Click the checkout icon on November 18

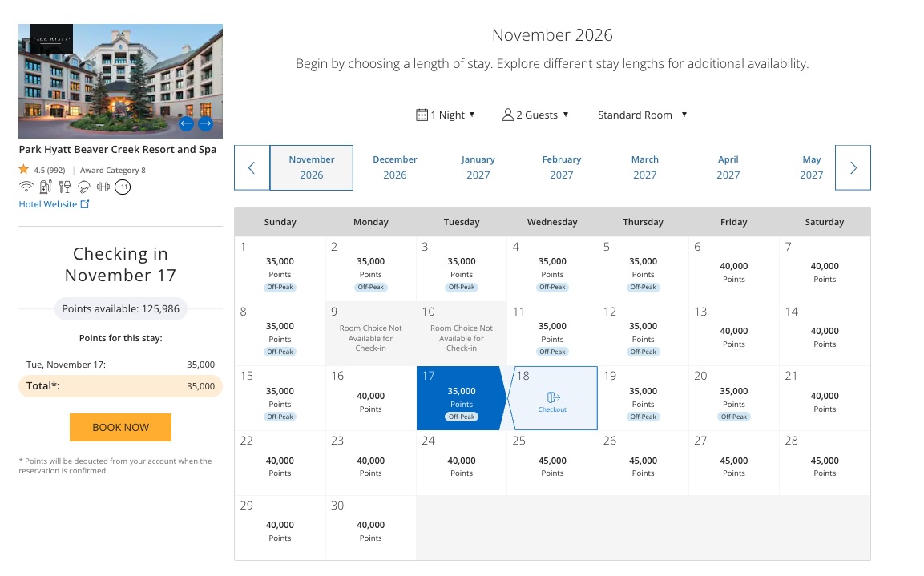553,398
